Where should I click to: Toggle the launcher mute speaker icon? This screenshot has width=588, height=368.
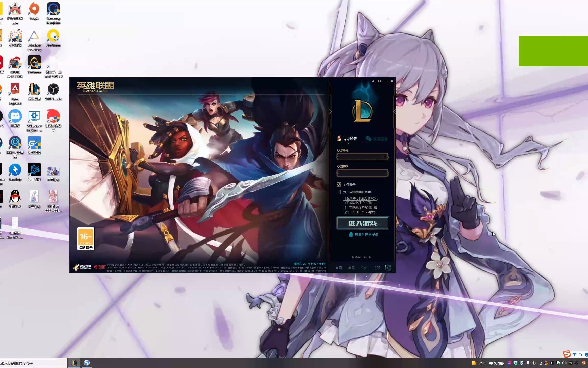pos(379,81)
